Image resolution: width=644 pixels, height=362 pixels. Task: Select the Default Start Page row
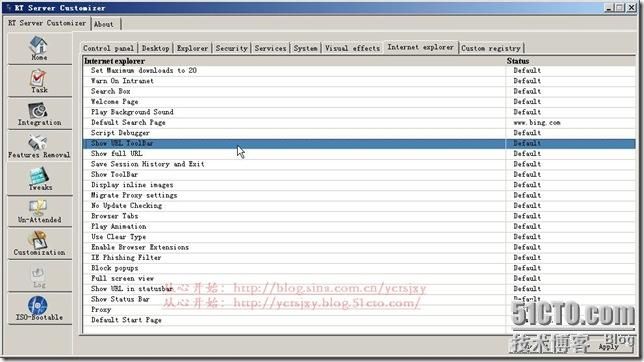click(x=359, y=320)
